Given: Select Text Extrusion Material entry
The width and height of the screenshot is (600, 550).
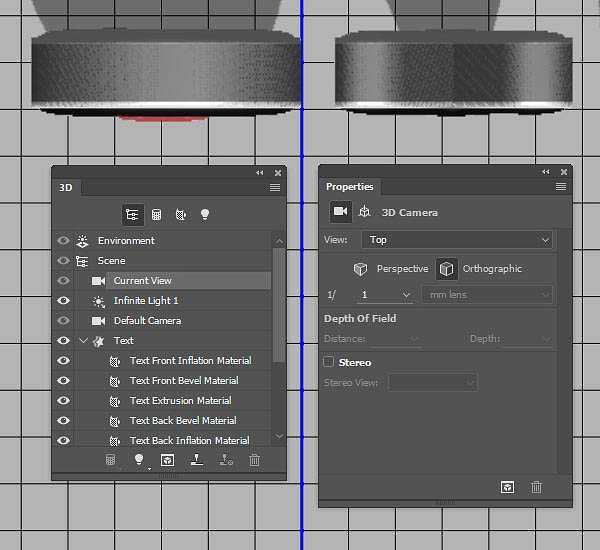Looking at the screenshot, I should (x=180, y=401).
